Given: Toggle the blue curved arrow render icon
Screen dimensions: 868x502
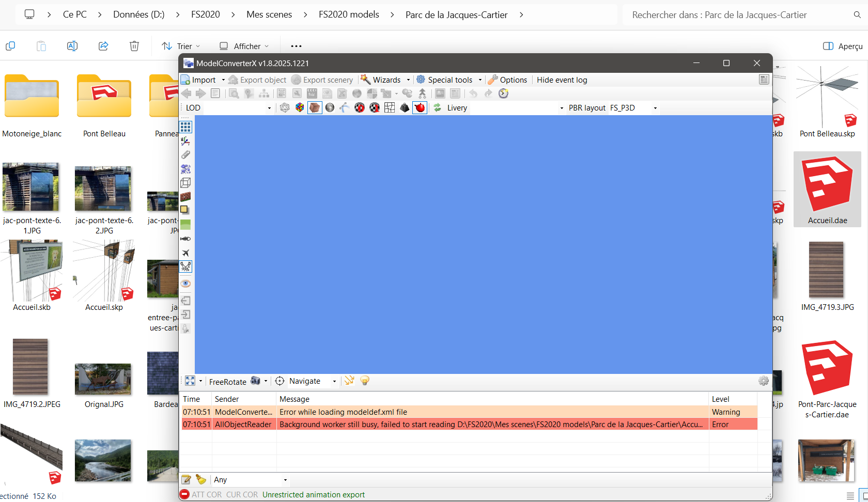Looking at the screenshot, I should point(345,107).
